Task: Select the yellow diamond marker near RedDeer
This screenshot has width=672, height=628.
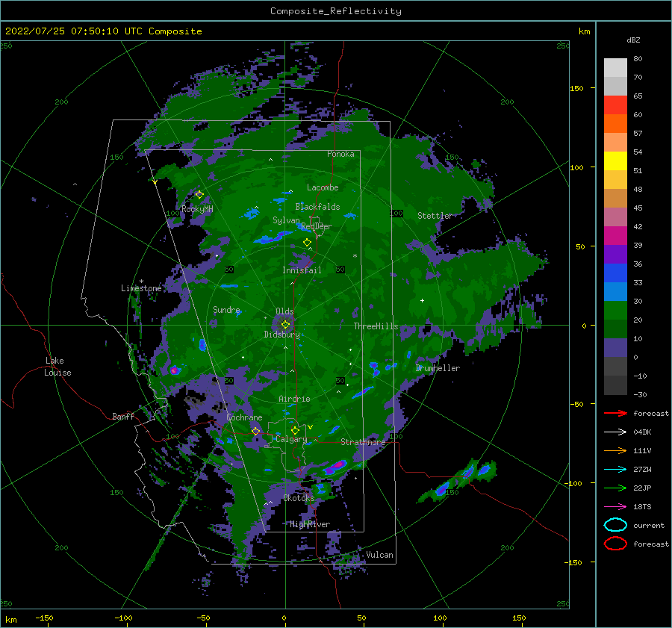Action: [x=307, y=243]
